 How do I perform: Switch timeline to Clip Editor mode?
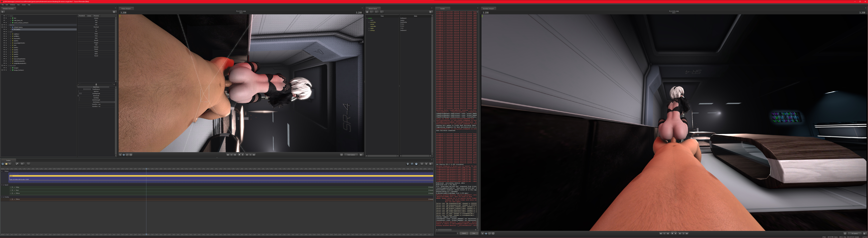tap(3, 164)
